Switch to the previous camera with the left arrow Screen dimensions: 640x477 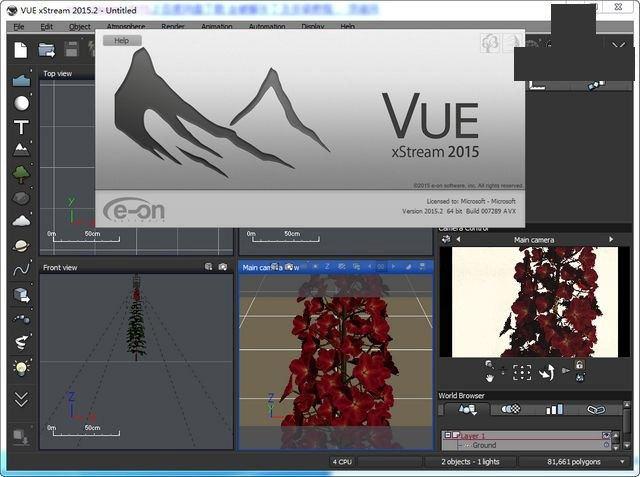pyautogui.click(x=458, y=240)
